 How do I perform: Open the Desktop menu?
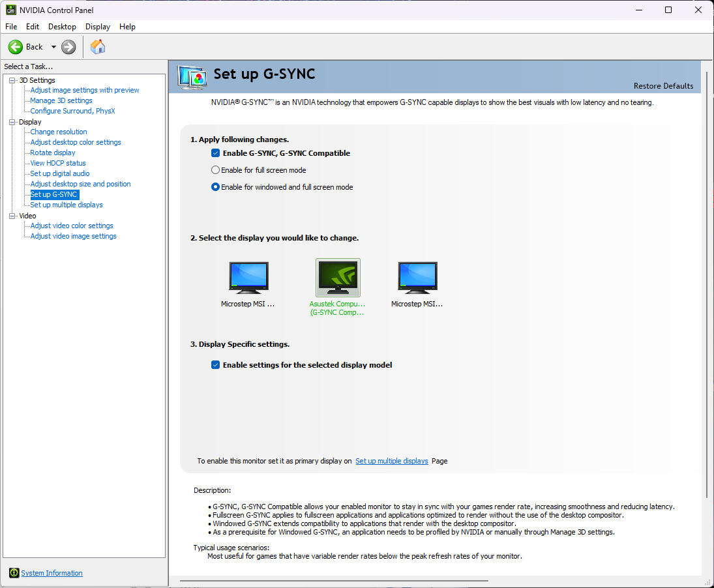point(62,26)
